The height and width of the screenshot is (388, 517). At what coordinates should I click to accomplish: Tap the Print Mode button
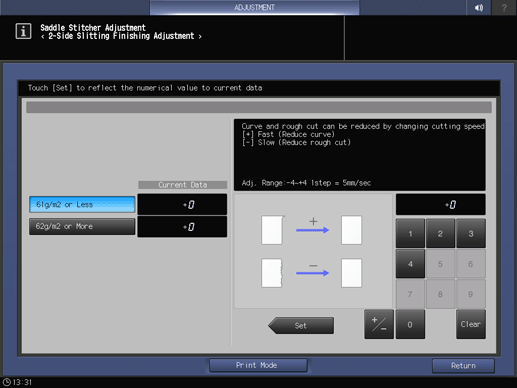tap(258, 365)
